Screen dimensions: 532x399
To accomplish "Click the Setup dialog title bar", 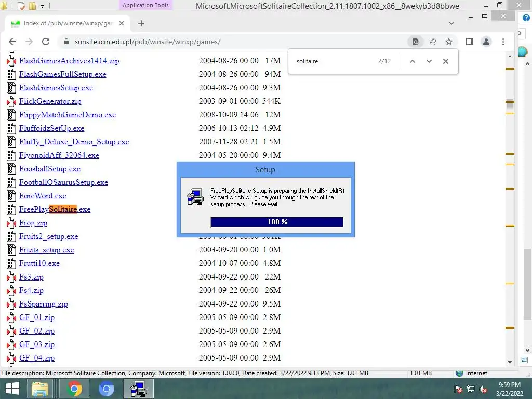I will point(265,170).
